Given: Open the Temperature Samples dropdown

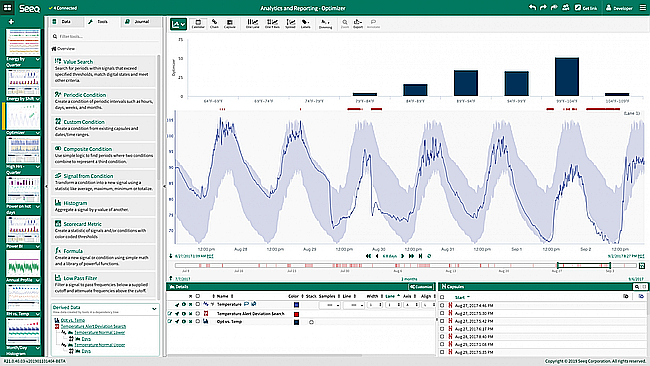Looking at the screenshot, I should [330, 305].
